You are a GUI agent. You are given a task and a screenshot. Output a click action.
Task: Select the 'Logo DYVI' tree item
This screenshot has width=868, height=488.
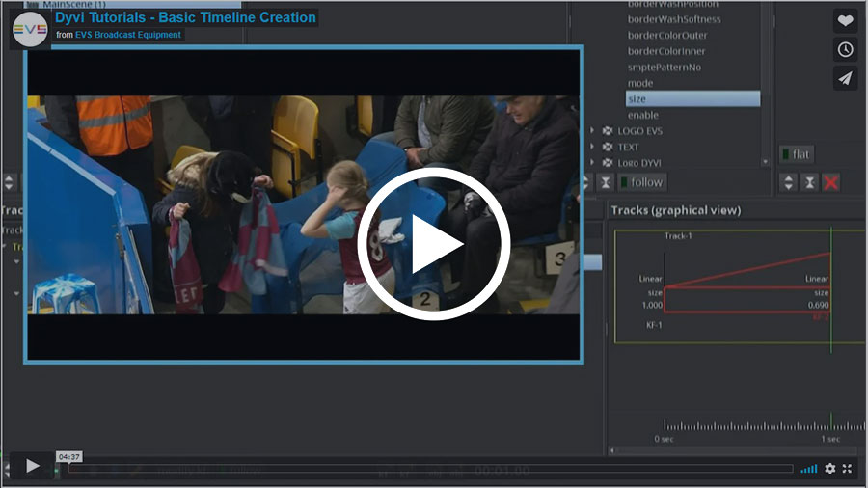[x=639, y=163]
